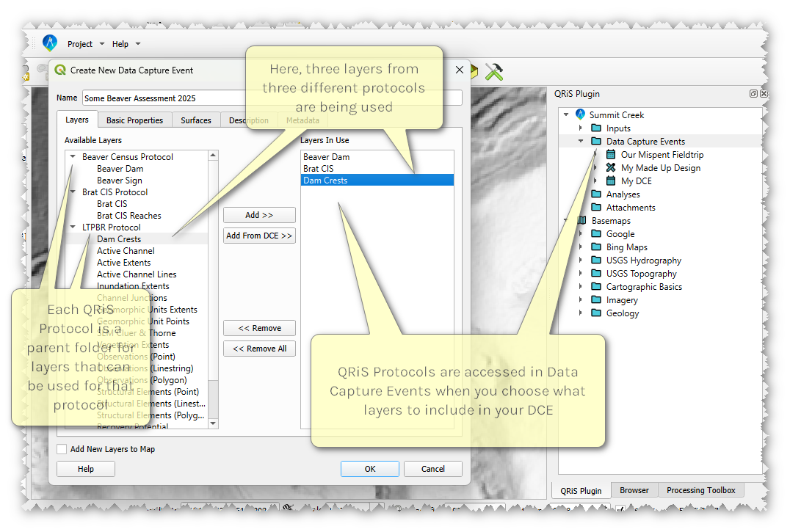Switch to the Basic Properties tab
The image size is (790, 532).
pyautogui.click(x=134, y=120)
